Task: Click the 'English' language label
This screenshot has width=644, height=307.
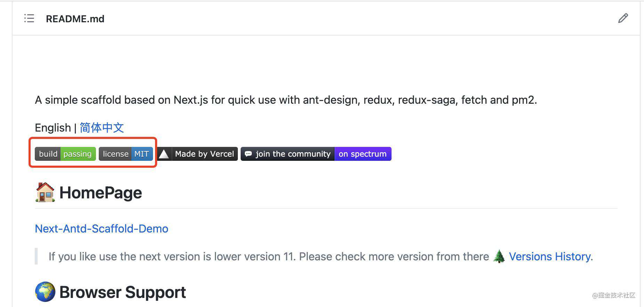Action: (53, 128)
